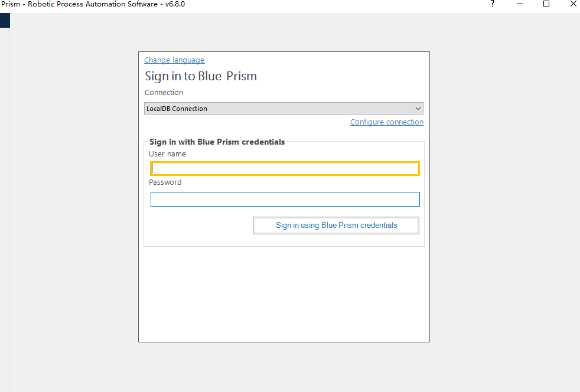
Task: Click the light gray left sidebar strip
Action: (x=5, y=207)
